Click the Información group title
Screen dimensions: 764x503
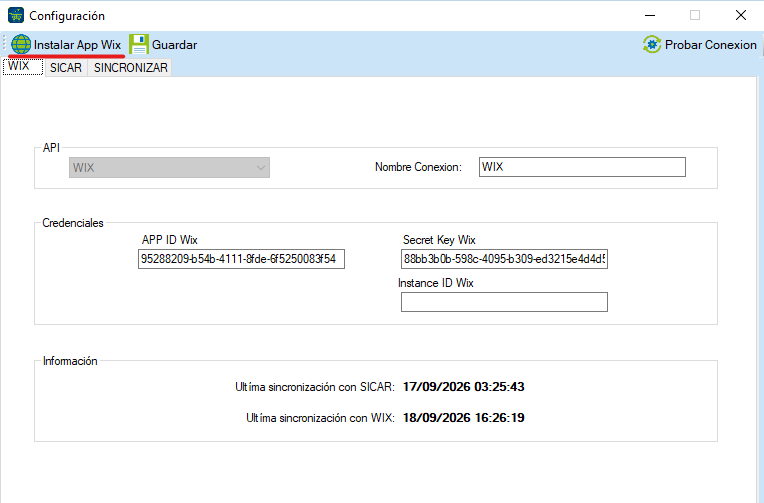[70, 361]
